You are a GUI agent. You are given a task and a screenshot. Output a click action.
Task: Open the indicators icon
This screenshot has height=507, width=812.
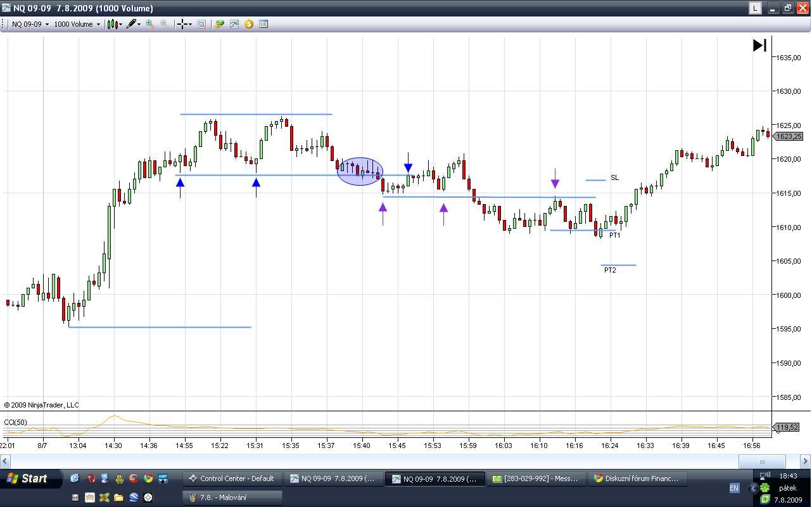point(234,24)
